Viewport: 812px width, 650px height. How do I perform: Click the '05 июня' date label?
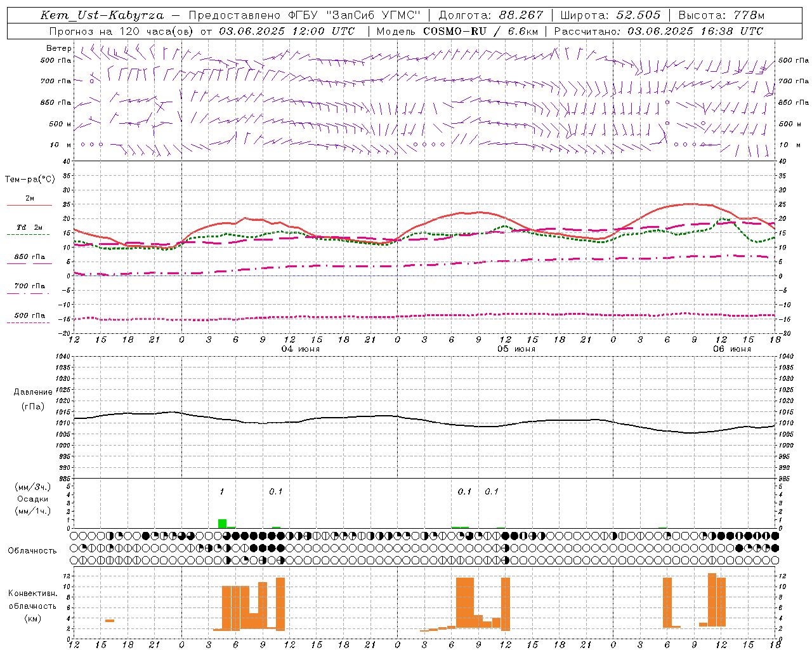click(516, 349)
